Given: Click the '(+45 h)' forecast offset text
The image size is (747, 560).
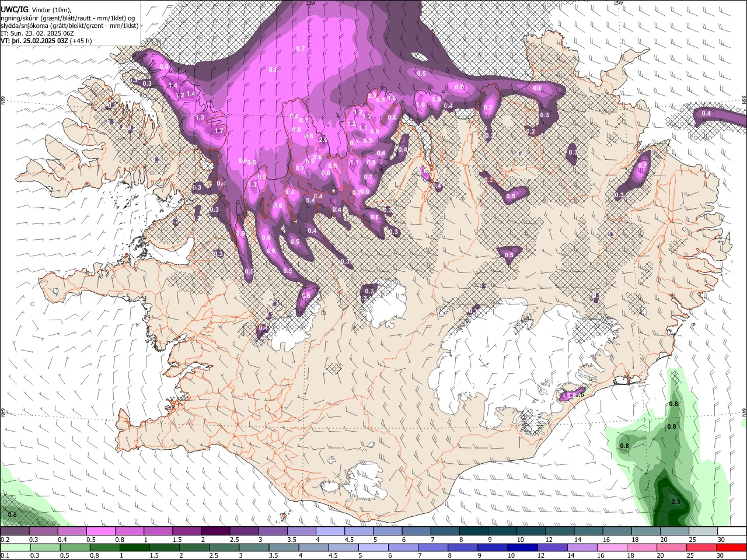Looking at the screenshot, I should (x=81, y=41).
